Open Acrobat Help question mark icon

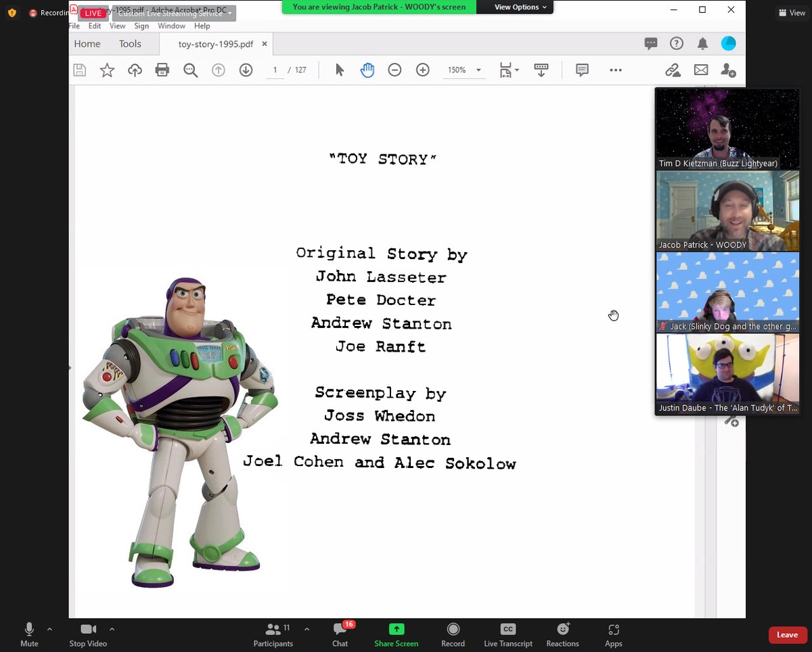click(677, 43)
